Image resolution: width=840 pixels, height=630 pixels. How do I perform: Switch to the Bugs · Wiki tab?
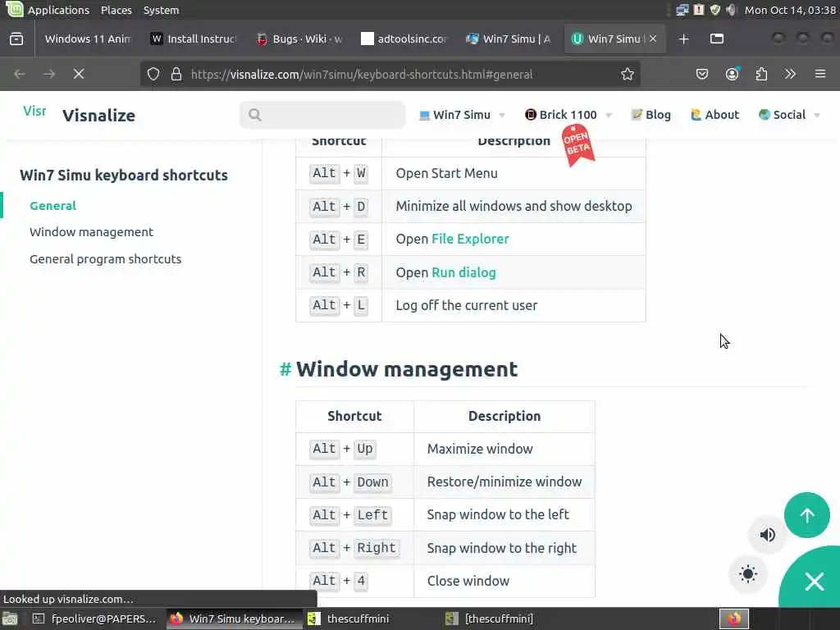[299, 39]
